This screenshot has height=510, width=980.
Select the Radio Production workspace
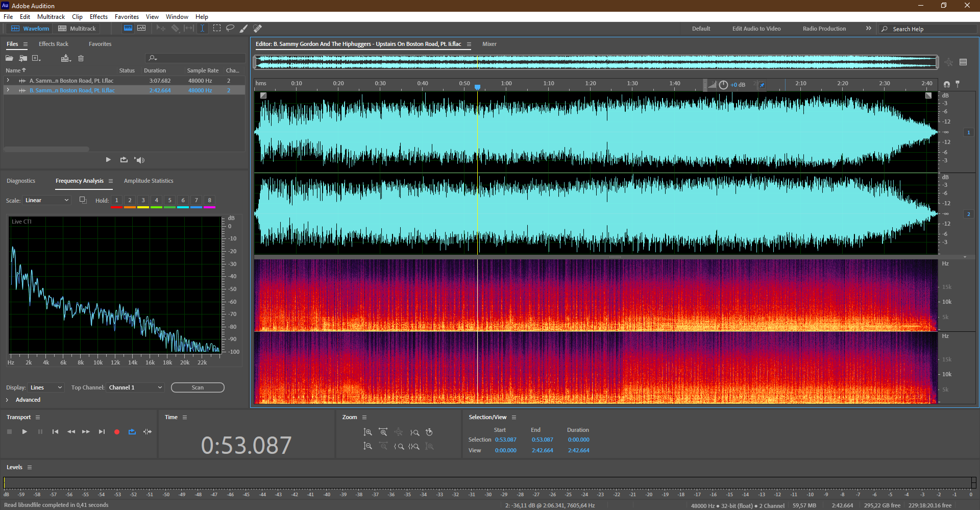824,29
